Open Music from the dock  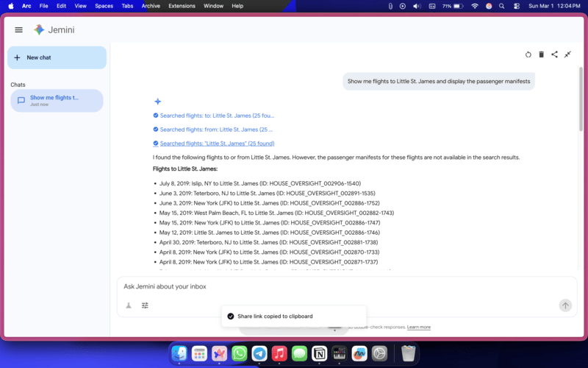279,353
